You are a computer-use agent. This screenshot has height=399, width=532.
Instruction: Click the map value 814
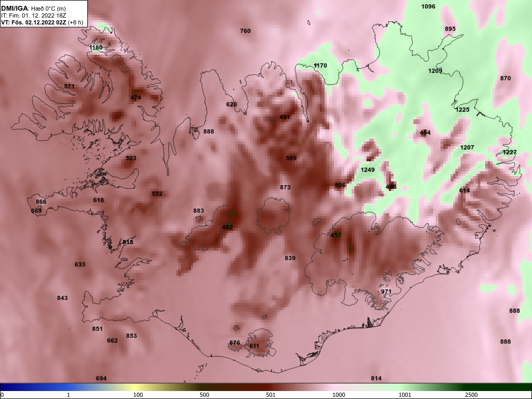coord(376,379)
